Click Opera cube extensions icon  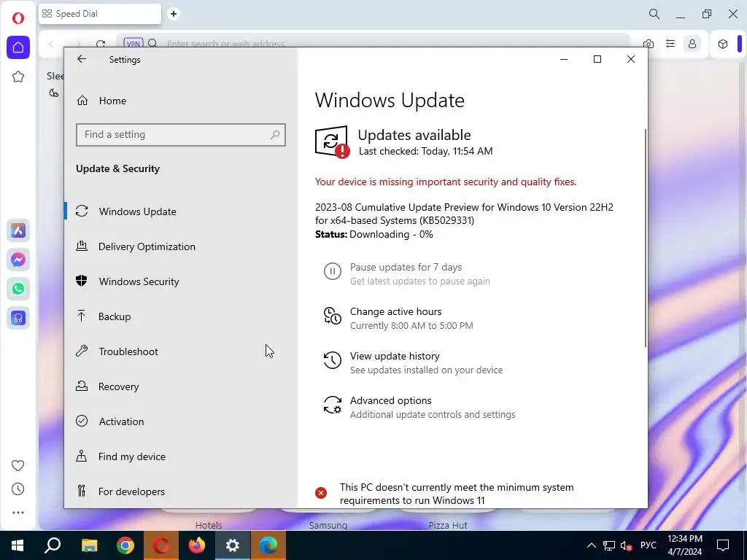point(723,44)
